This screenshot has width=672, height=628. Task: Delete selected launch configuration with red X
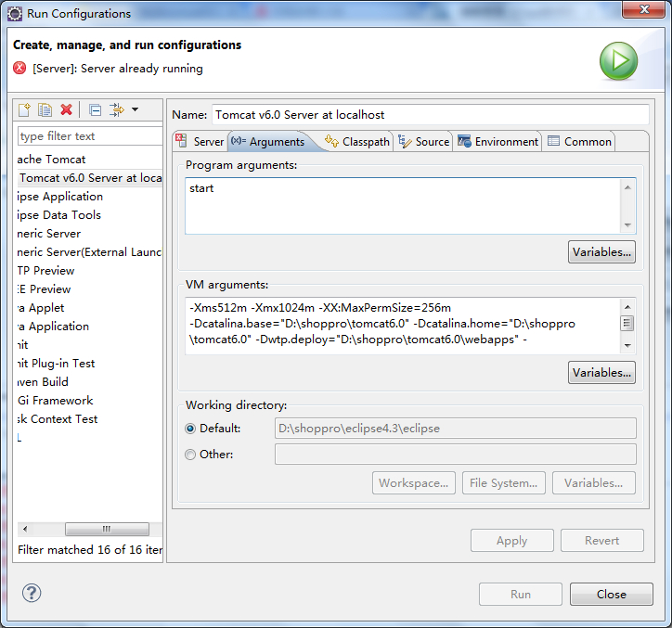67,110
